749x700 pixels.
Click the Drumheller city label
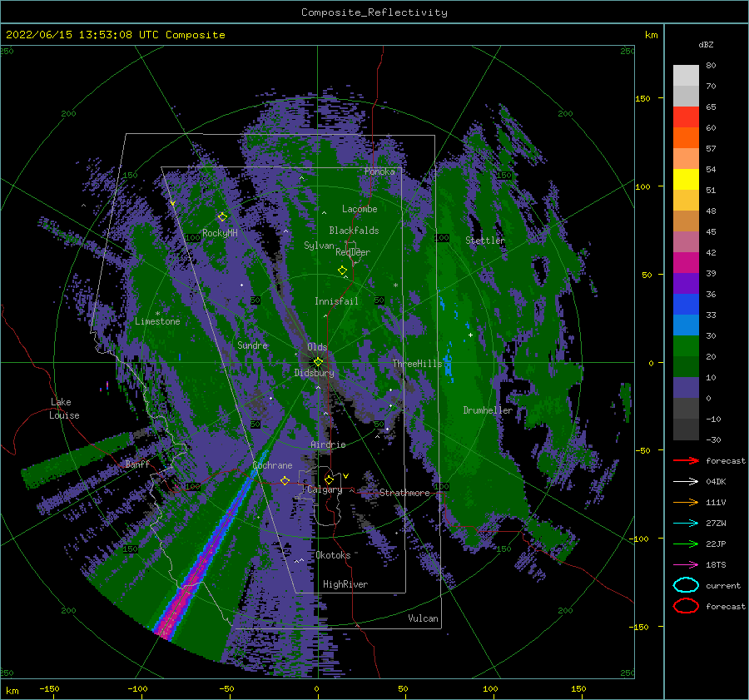488,410
